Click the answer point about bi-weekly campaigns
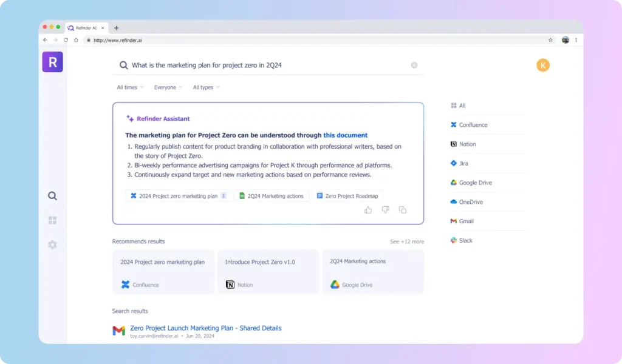The height and width of the screenshot is (364, 622). coord(263,165)
